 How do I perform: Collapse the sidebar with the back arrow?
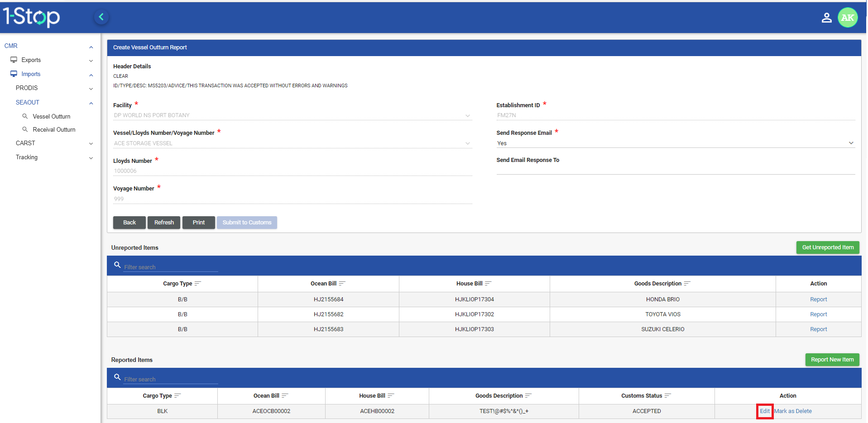(101, 17)
